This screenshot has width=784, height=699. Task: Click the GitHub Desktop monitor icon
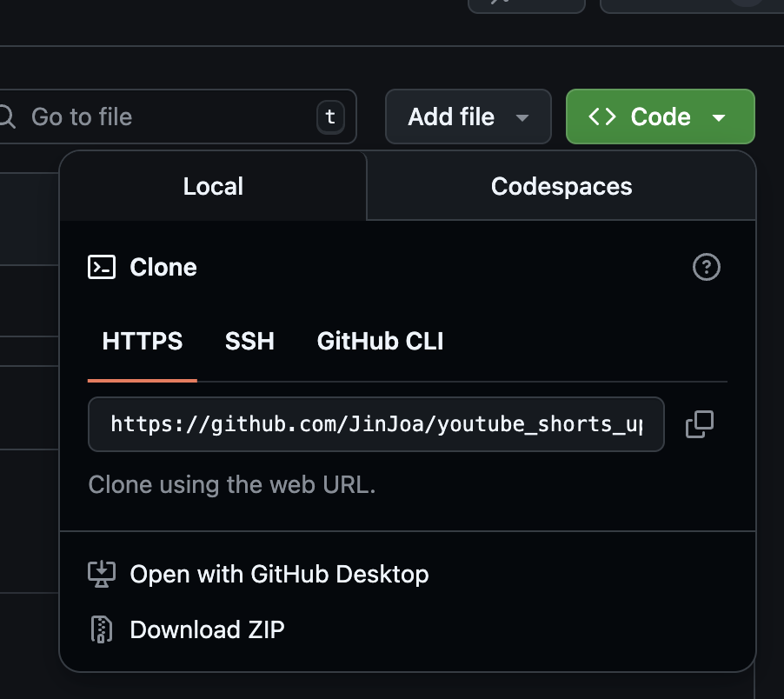(x=102, y=574)
